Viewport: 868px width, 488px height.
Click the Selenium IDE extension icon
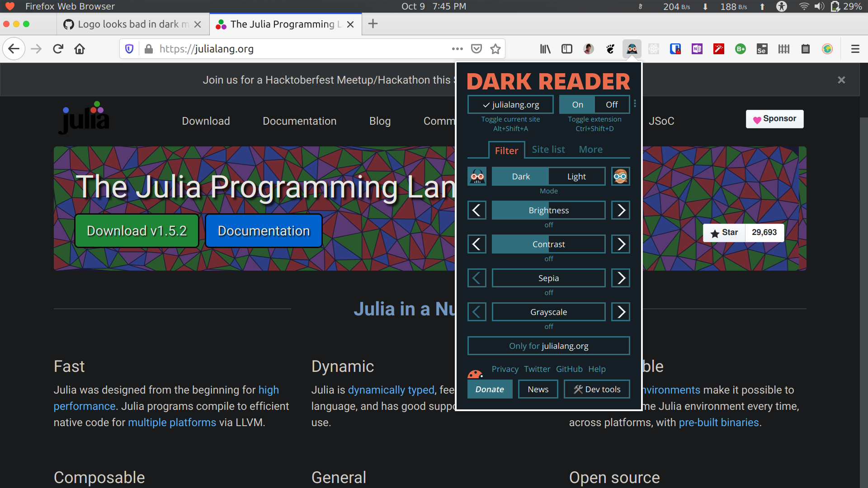pyautogui.click(x=762, y=49)
